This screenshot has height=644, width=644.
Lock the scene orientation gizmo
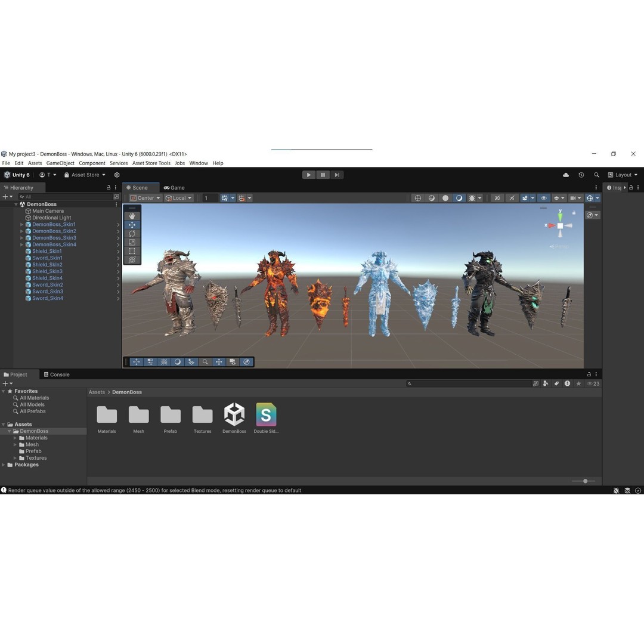pyautogui.click(x=574, y=213)
